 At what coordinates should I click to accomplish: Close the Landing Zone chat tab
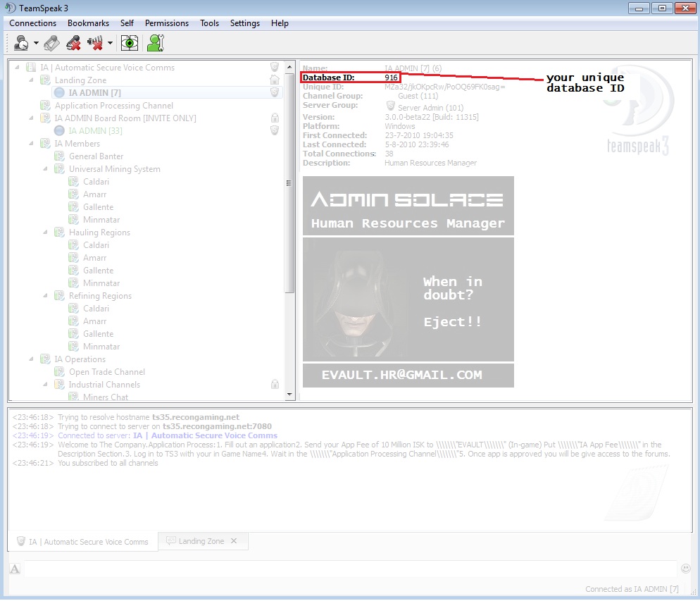coord(234,540)
